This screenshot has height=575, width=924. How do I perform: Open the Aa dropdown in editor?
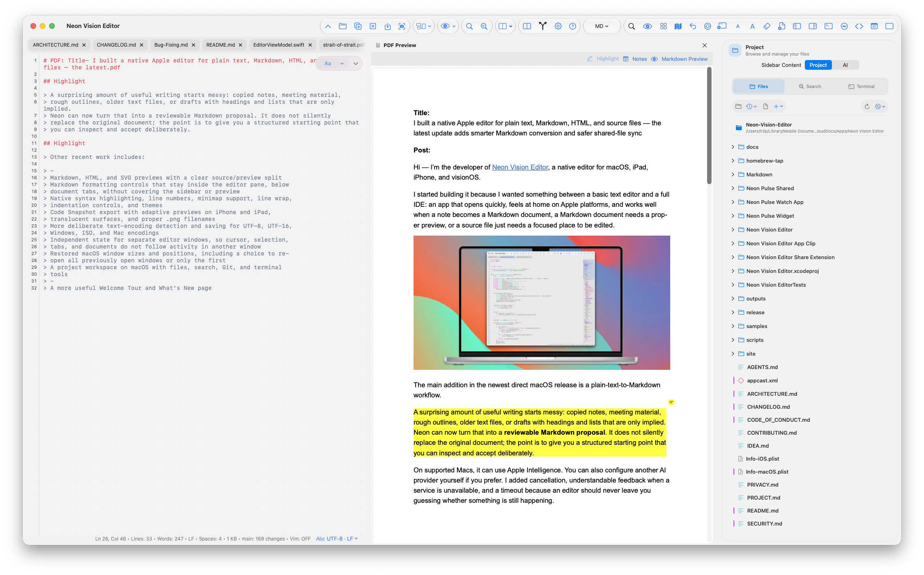(334, 64)
